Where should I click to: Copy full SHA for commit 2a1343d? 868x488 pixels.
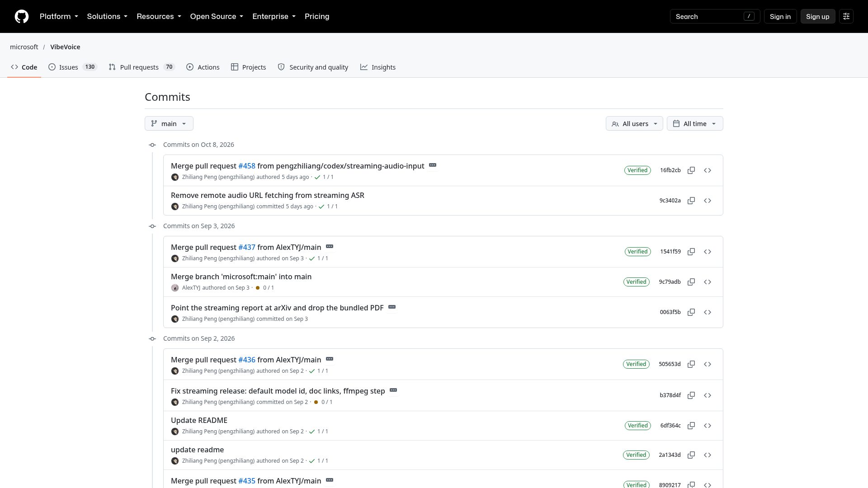[691, 455]
